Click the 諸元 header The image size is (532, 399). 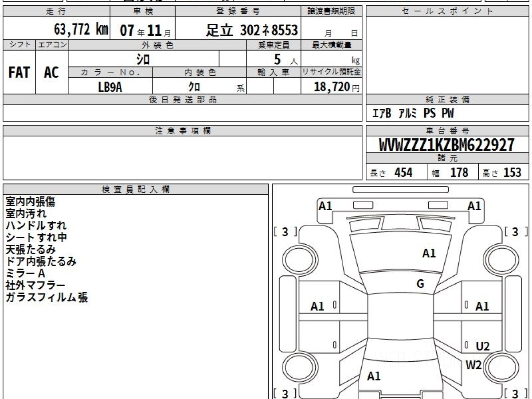point(448,158)
